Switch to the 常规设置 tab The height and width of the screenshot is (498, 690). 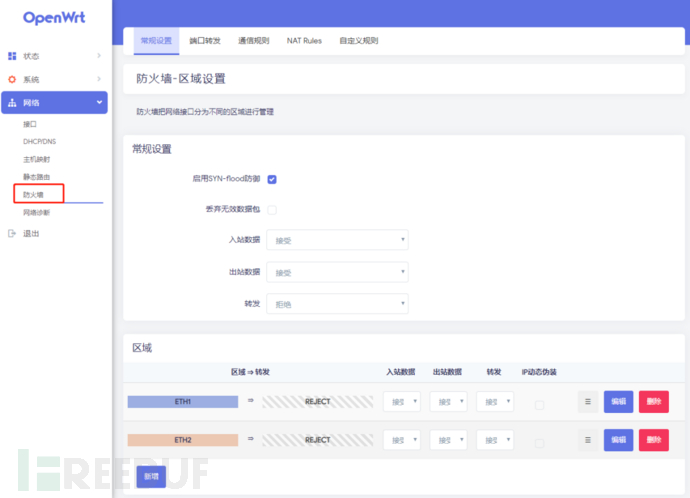(x=156, y=40)
